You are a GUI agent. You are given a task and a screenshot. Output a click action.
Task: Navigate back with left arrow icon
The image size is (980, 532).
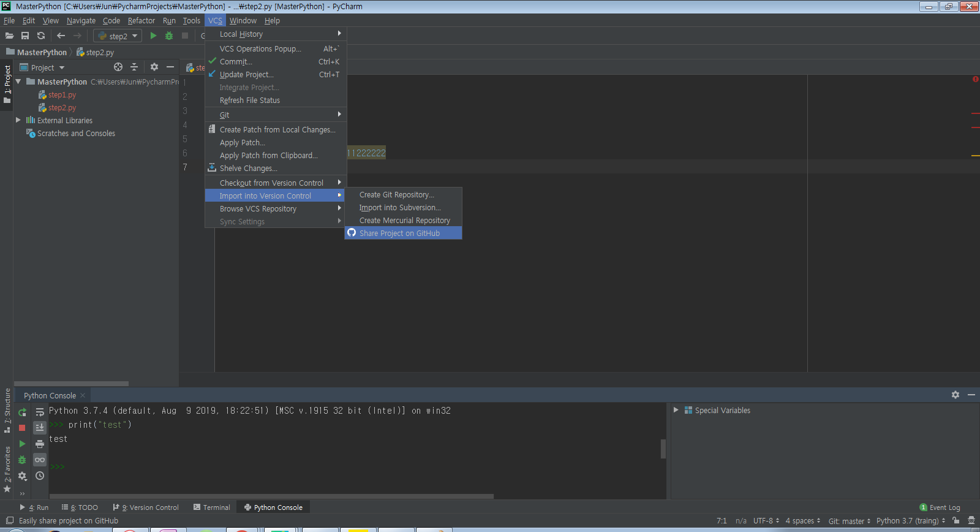pyautogui.click(x=61, y=36)
